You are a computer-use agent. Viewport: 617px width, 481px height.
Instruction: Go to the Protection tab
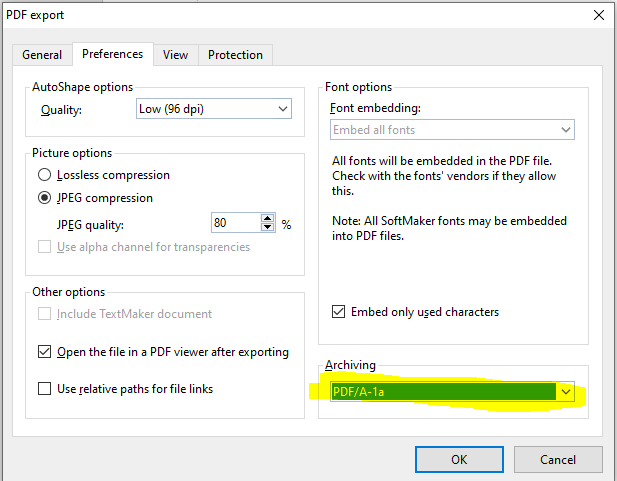(x=235, y=55)
